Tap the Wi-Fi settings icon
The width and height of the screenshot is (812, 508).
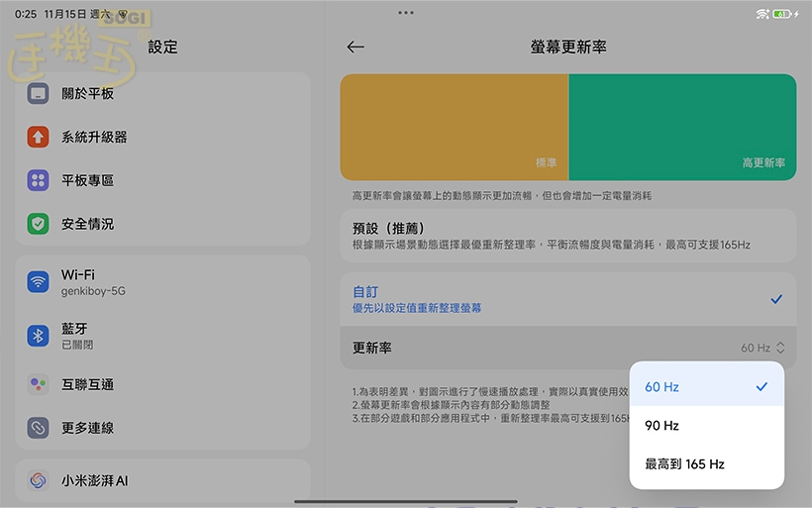click(38, 281)
